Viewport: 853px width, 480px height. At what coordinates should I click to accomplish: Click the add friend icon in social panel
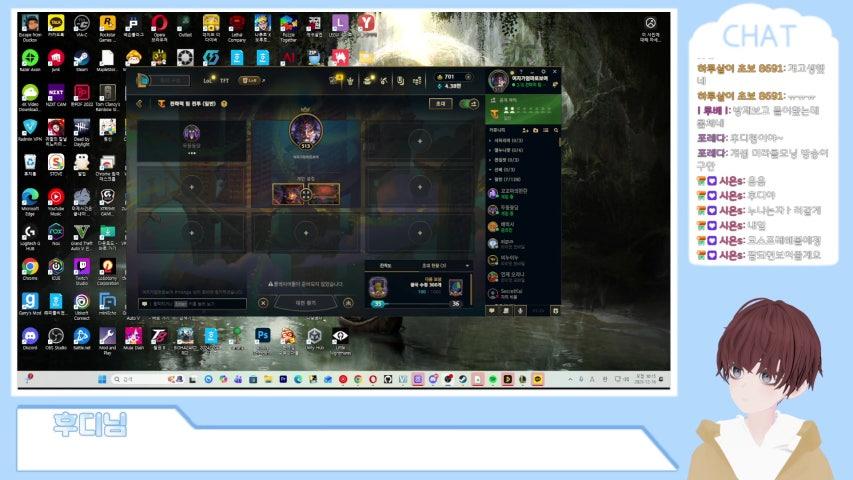(x=525, y=130)
